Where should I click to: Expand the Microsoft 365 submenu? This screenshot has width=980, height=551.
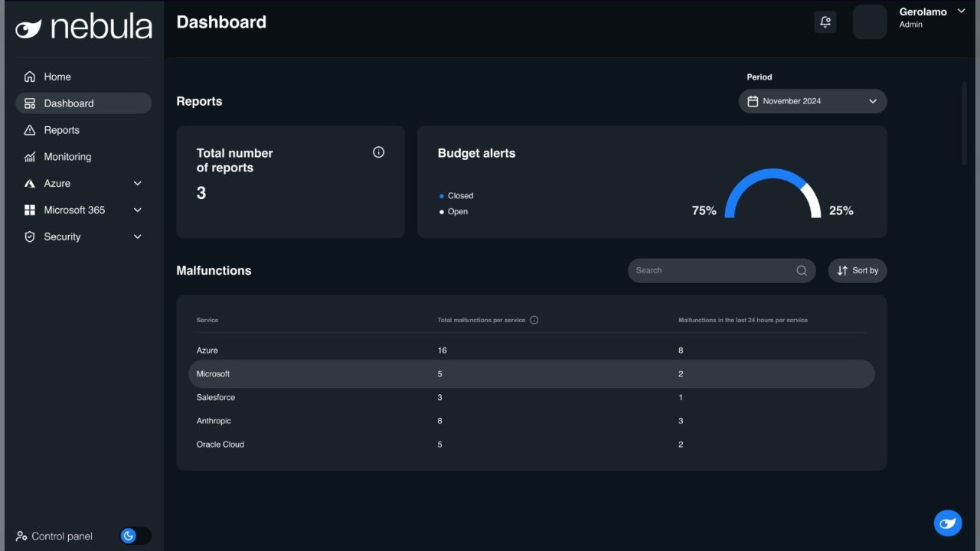pyautogui.click(x=138, y=210)
